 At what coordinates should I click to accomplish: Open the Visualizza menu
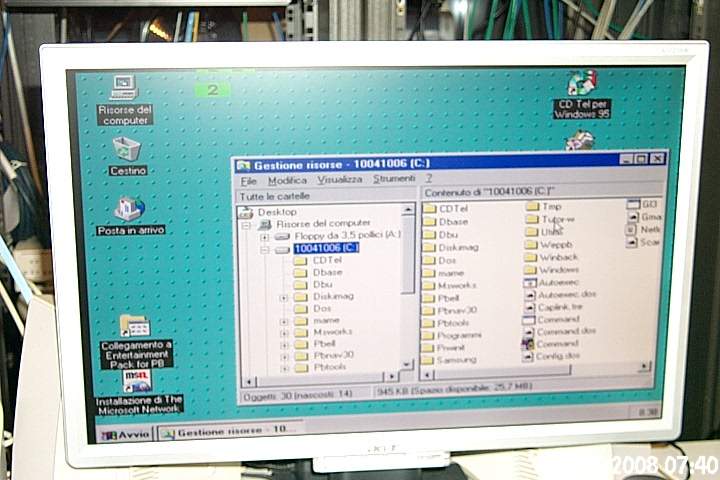[339, 180]
